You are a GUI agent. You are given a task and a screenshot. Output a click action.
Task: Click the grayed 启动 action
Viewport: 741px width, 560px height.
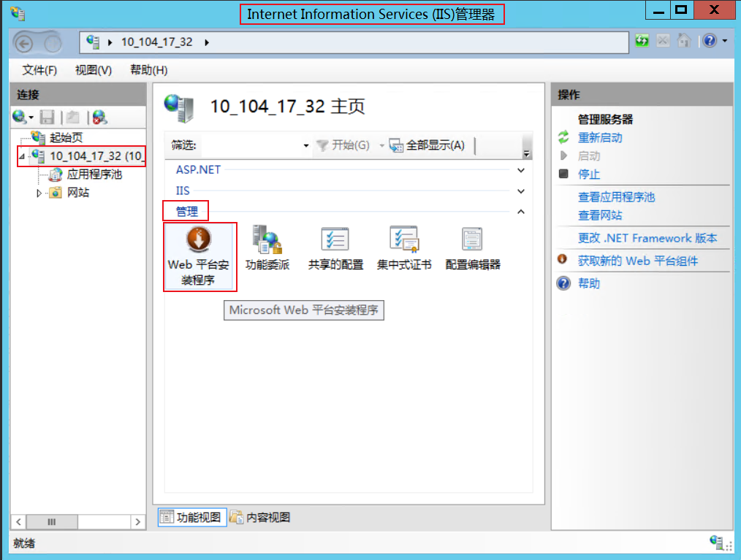click(x=589, y=156)
